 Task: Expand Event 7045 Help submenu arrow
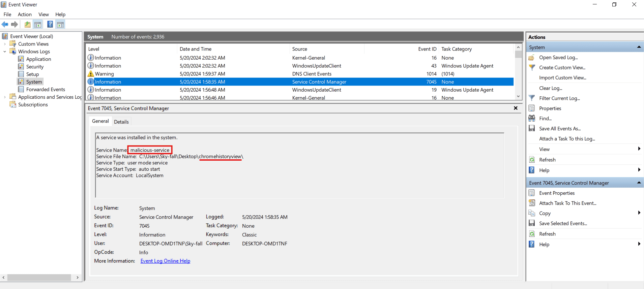(x=639, y=244)
